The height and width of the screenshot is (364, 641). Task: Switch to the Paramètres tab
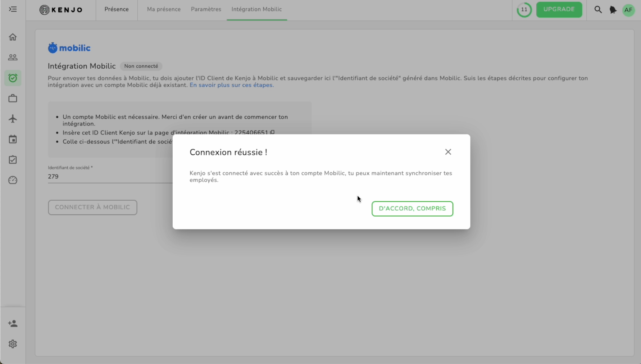coord(206,9)
